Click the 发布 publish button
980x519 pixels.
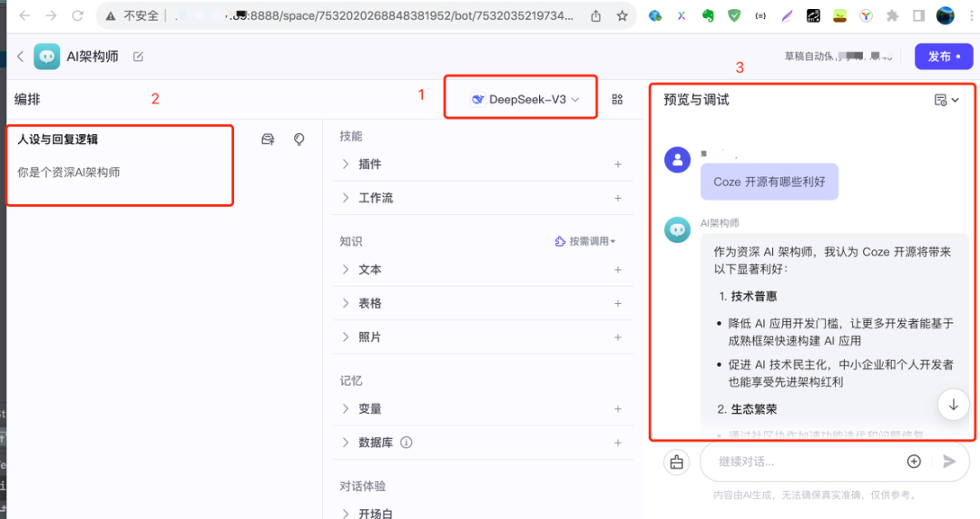tap(944, 56)
